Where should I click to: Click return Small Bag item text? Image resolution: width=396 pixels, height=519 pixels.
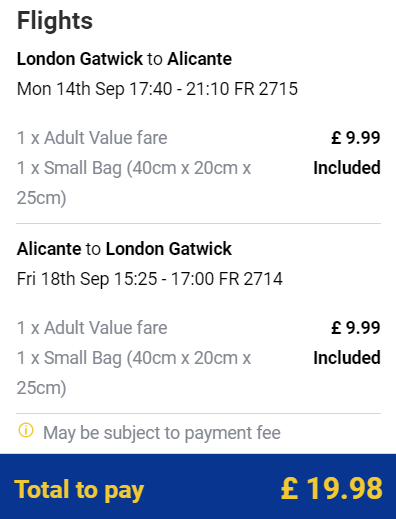point(134,373)
